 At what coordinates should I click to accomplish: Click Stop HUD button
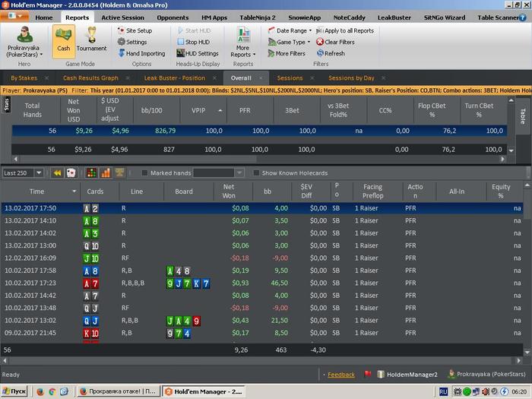pos(193,42)
